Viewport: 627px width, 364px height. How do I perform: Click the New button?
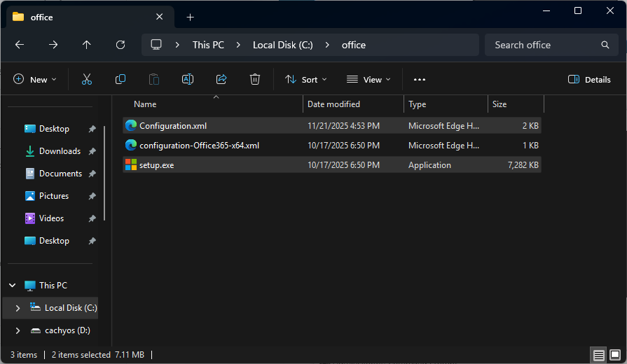point(34,79)
